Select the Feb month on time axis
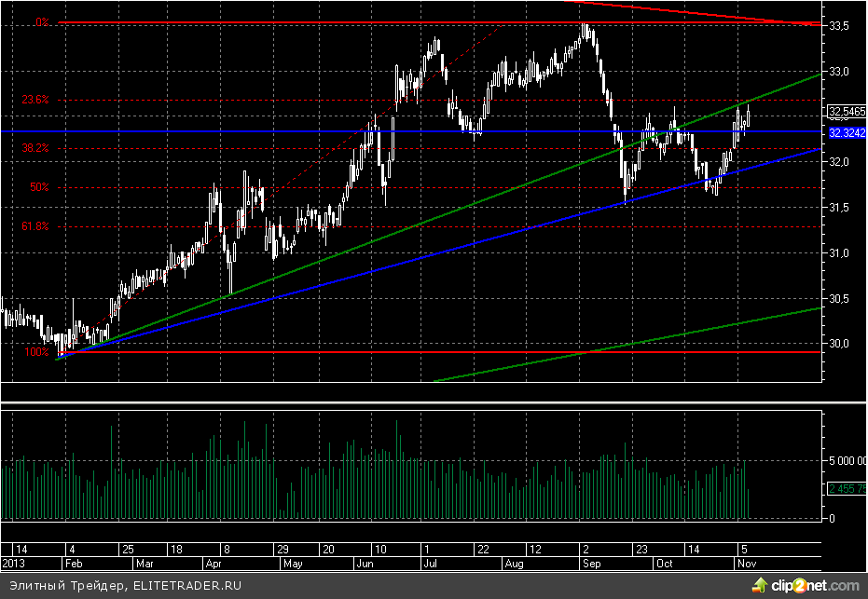868x599 pixels. coord(74,564)
